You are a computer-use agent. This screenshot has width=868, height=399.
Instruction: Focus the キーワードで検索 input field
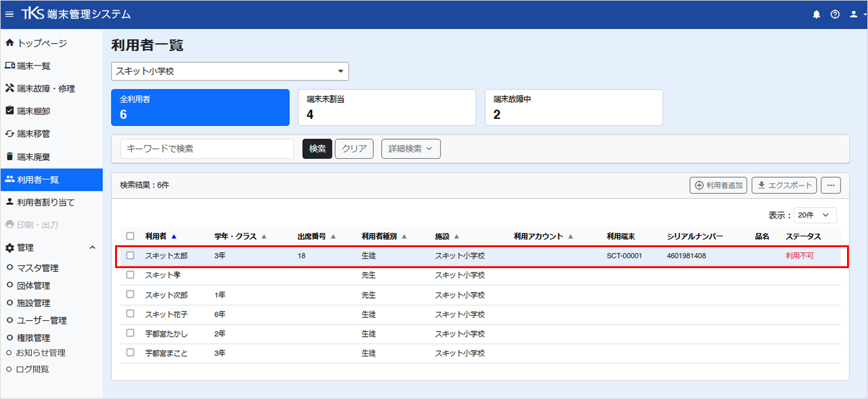point(207,149)
